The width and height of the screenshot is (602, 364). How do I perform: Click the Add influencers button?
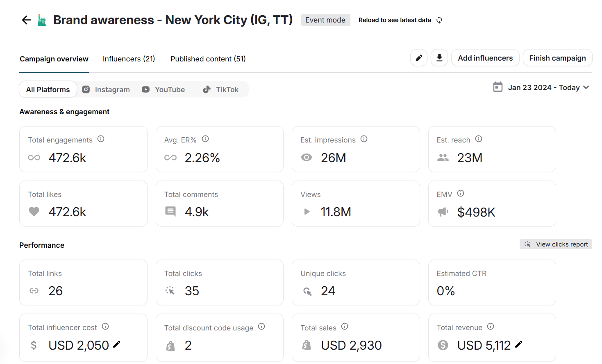[x=485, y=58]
